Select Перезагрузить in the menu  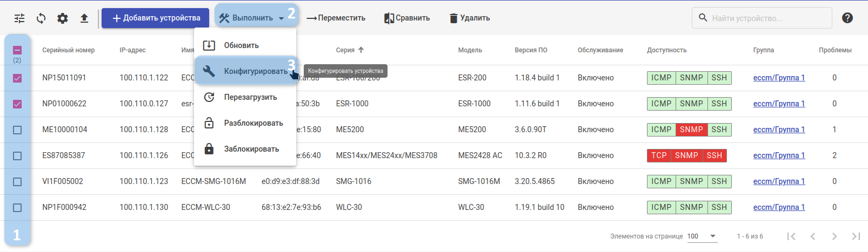250,97
